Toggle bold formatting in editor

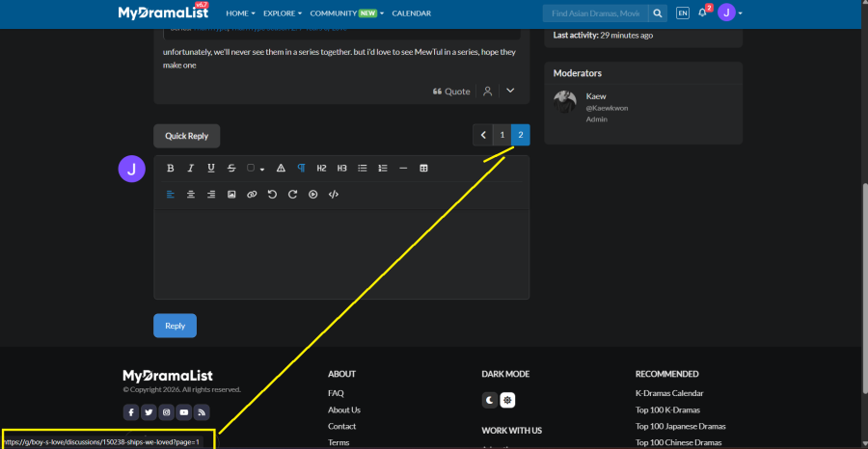coord(171,168)
